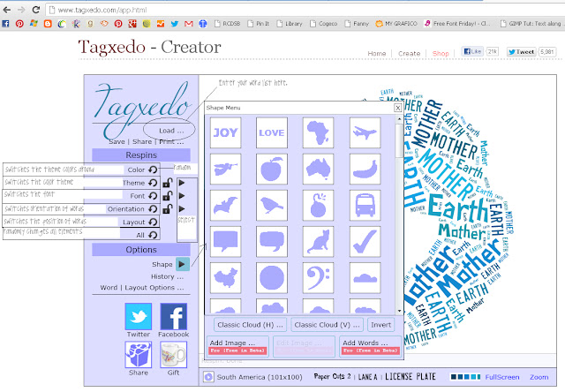Pick the darkest blue theme swatch
Viewport: 565px width, 392px height.
pyautogui.click(x=454, y=377)
